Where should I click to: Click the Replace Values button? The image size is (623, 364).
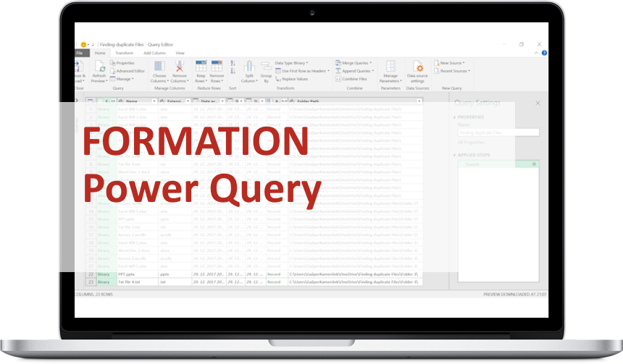pyautogui.click(x=297, y=79)
